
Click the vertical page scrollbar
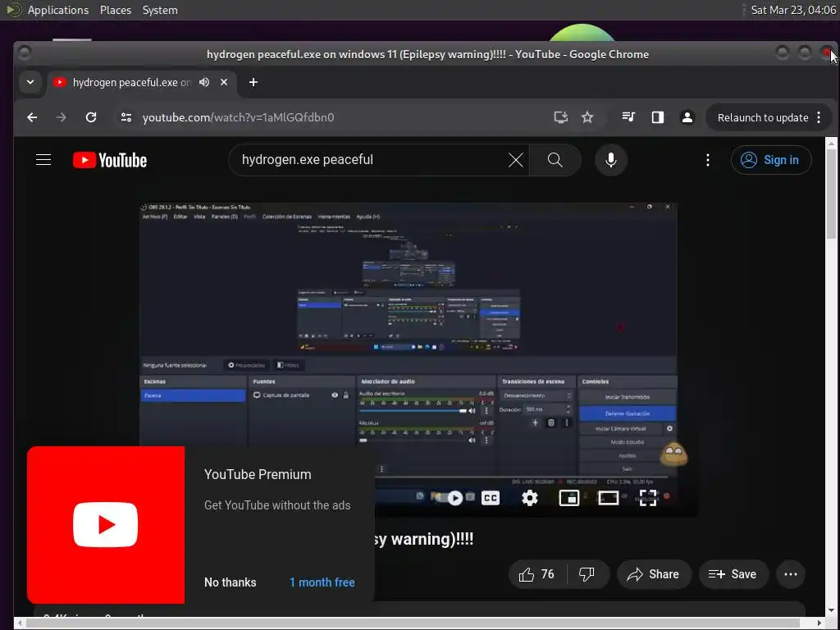click(831, 193)
